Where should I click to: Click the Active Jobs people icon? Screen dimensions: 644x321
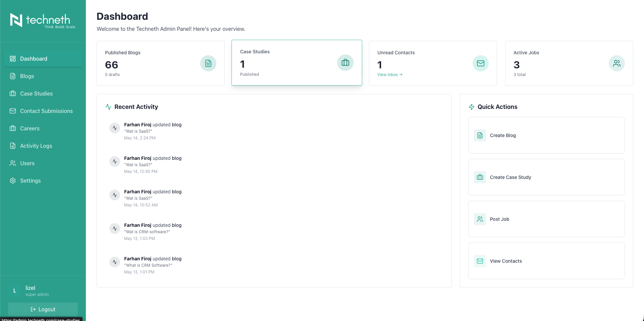click(x=617, y=63)
